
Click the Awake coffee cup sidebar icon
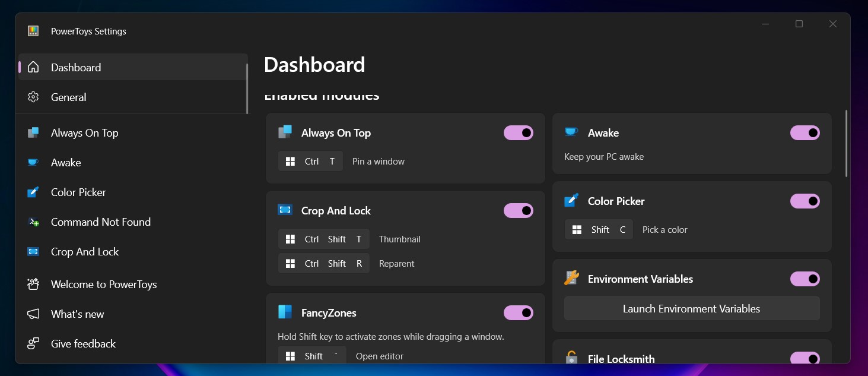[33, 162]
